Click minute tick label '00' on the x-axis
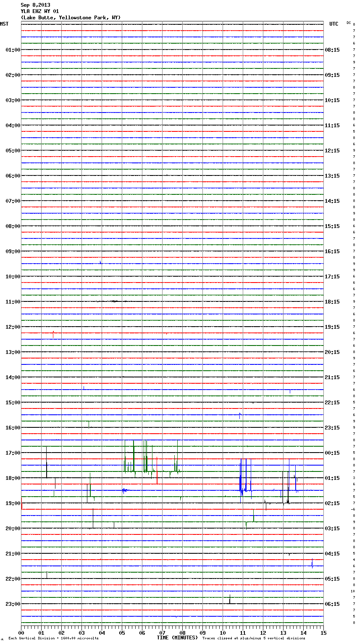Image resolution: width=357 pixels, height=644 pixels. point(21,633)
